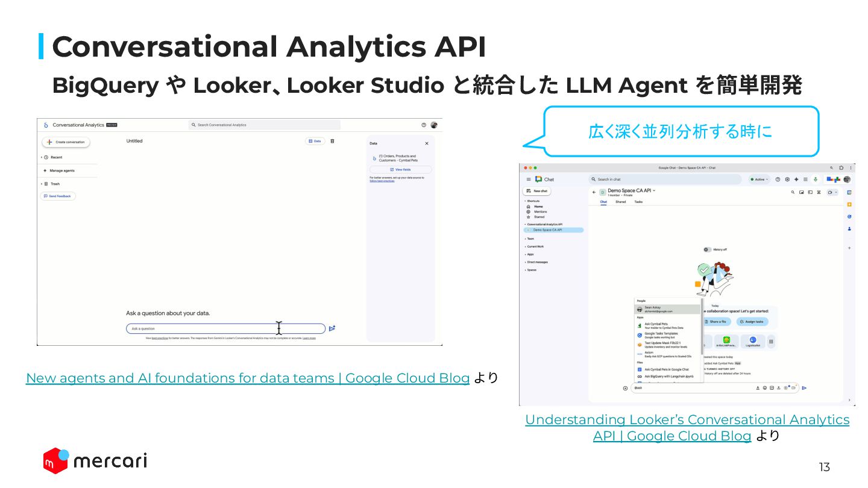Click the Send Feedback button
The height and width of the screenshot is (488, 868).
click(x=58, y=196)
